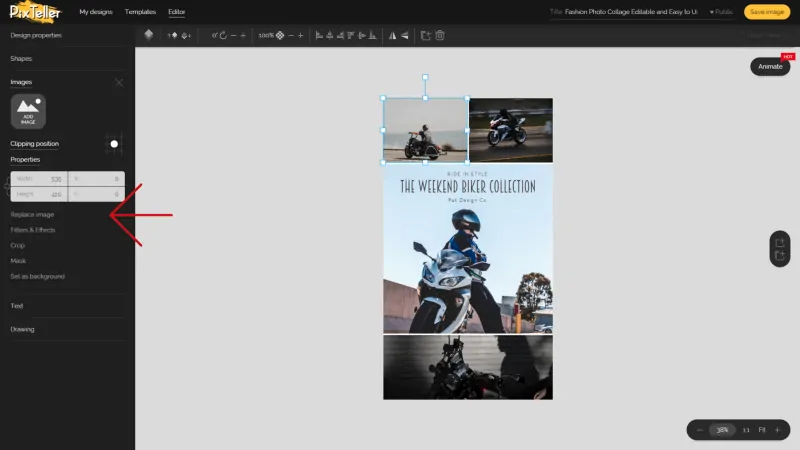Screen dimensions: 800x450
Task: Click the Save image button
Action: point(767,12)
